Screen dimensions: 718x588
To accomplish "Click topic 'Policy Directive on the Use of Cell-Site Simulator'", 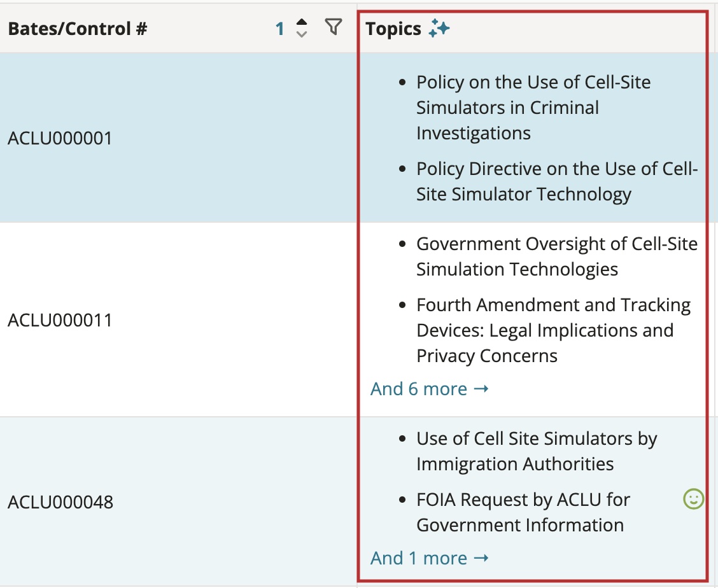I will pyautogui.click(x=557, y=181).
